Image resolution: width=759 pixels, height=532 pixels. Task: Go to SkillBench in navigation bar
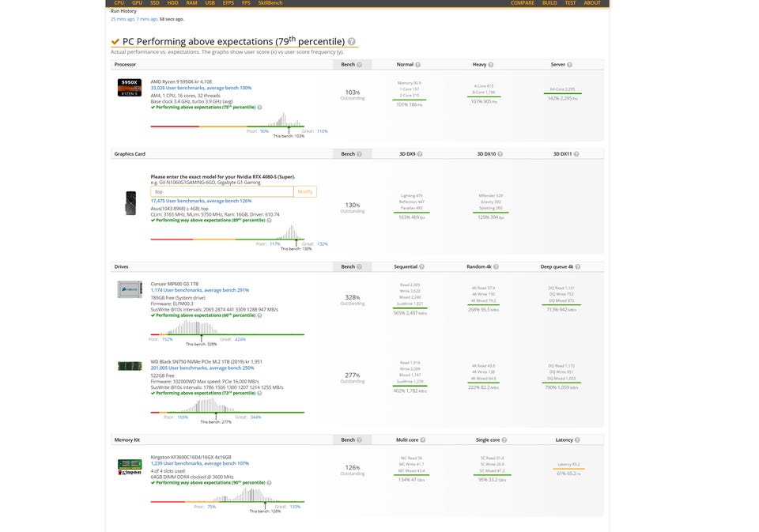(270, 3)
